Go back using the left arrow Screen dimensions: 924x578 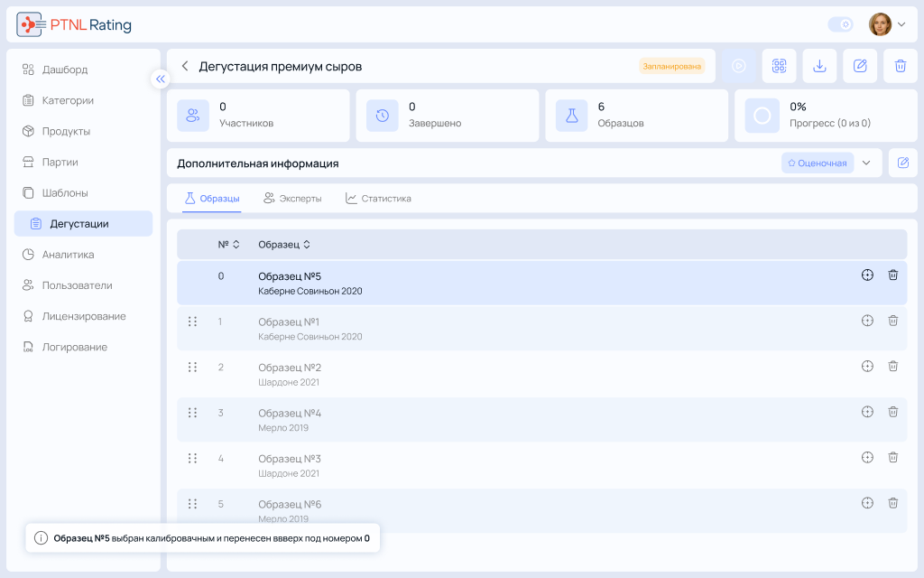(184, 66)
